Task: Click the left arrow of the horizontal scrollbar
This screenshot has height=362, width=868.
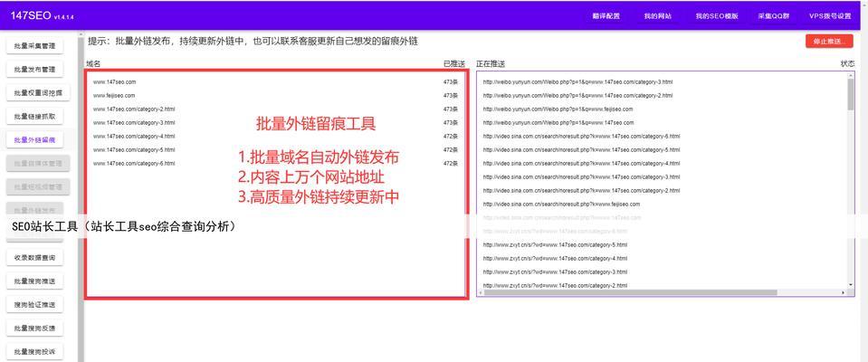Action: (480, 292)
